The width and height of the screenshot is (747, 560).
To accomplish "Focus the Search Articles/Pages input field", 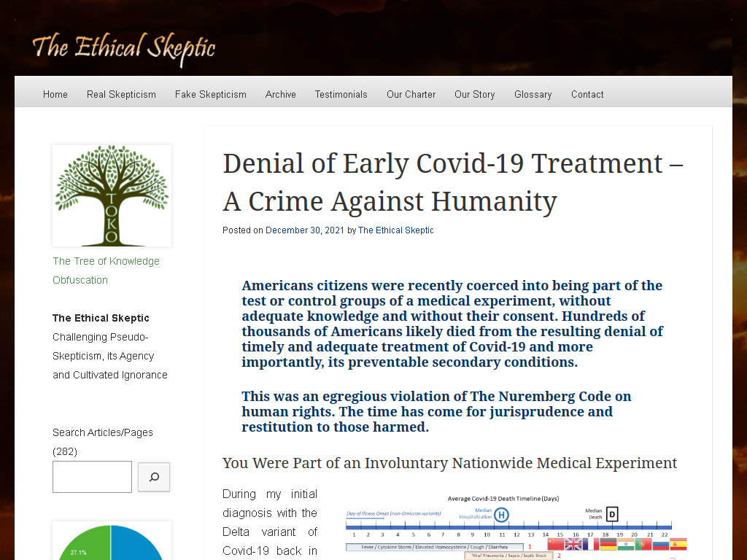I will 92,477.
